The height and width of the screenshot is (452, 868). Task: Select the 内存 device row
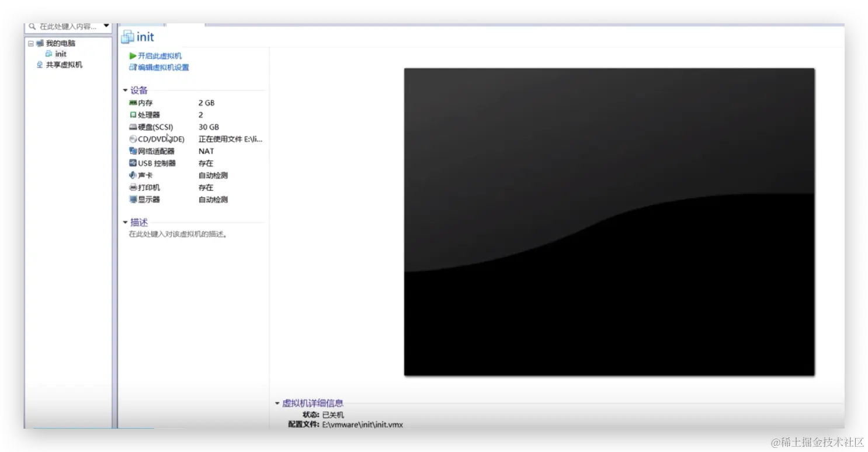pos(196,103)
